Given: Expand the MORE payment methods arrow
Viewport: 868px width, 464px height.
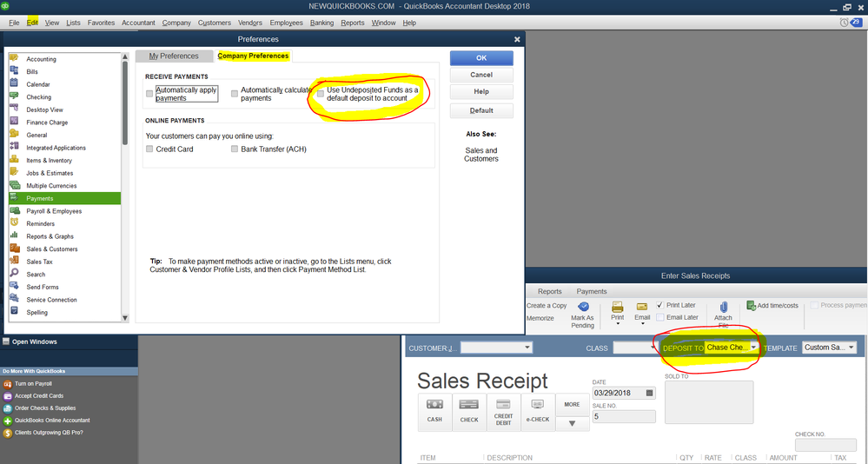Looking at the screenshot, I should (x=572, y=423).
